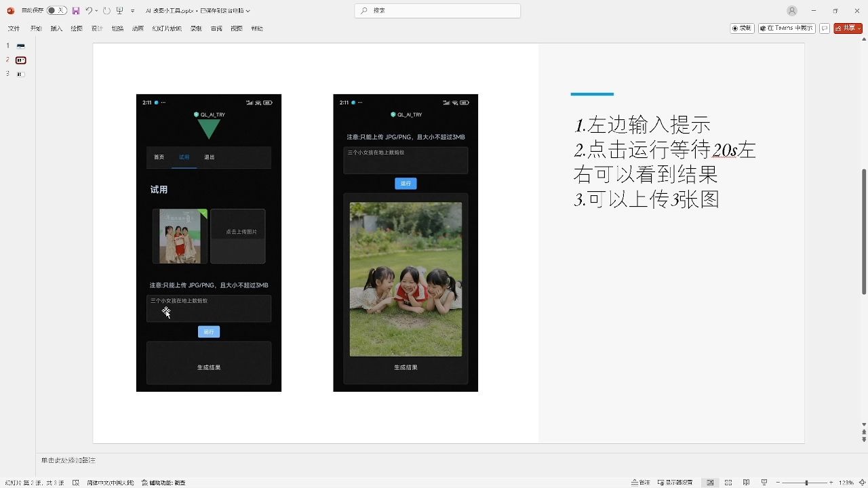Click the left phone screenshot on the slide
Screen dimensions: 868x488
209,243
